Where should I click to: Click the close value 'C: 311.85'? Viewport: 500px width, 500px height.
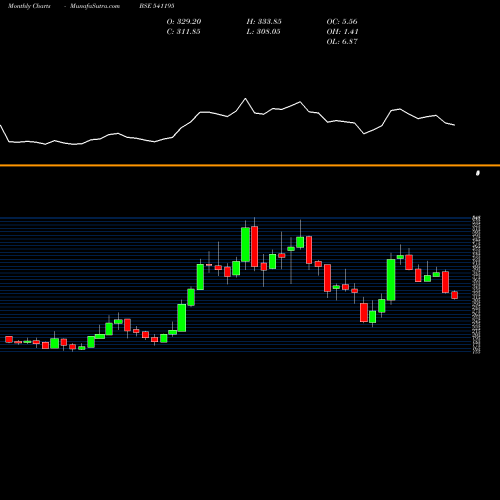(x=184, y=31)
